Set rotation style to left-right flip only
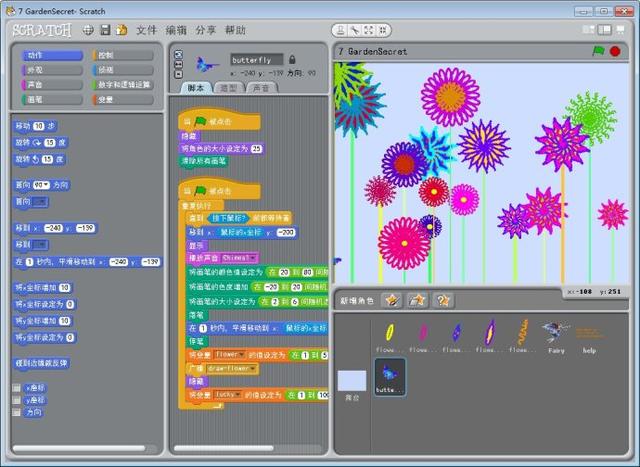 [179, 64]
